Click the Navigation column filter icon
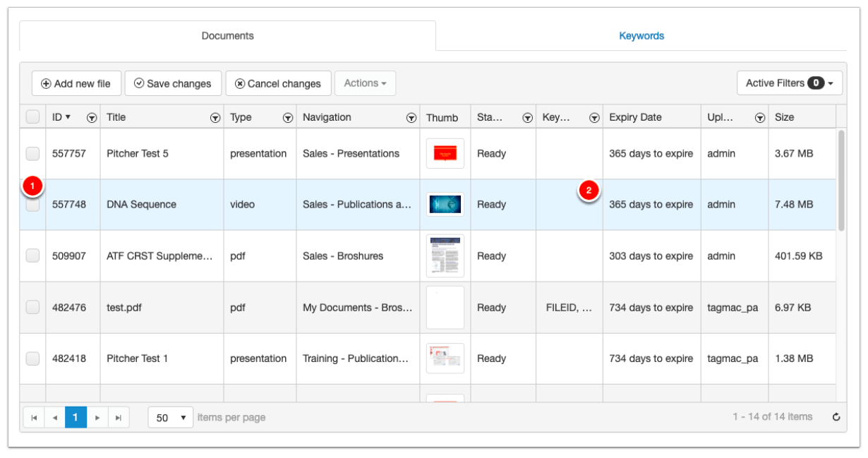The width and height of the screenshot is (868, 458). pos(411,119)
